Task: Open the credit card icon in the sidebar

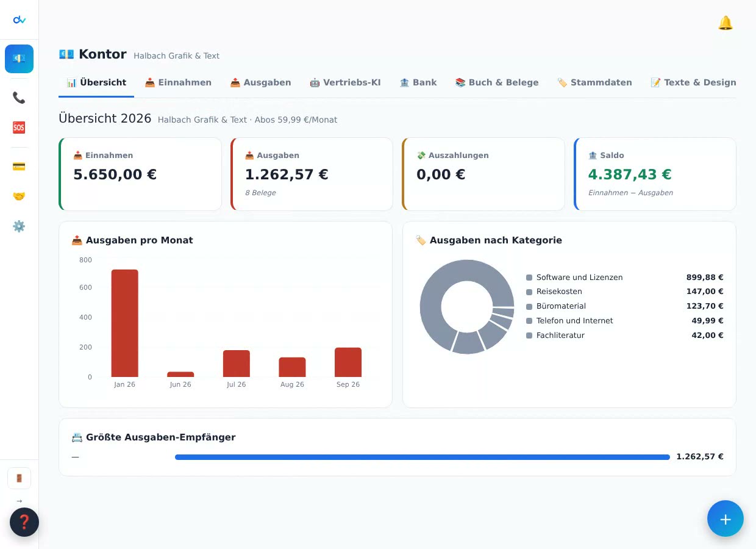Action: point(19,167)
